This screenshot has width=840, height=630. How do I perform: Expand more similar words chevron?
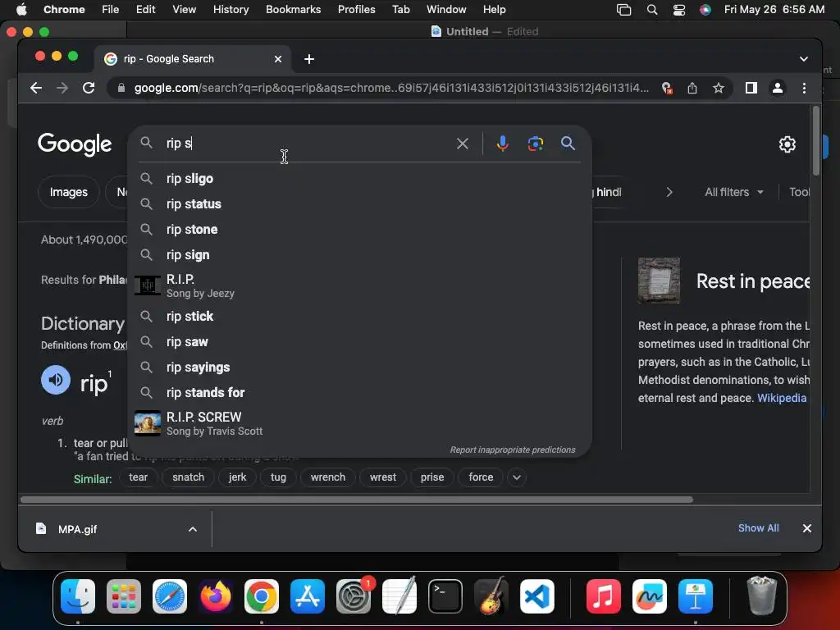tap(517, 477)
